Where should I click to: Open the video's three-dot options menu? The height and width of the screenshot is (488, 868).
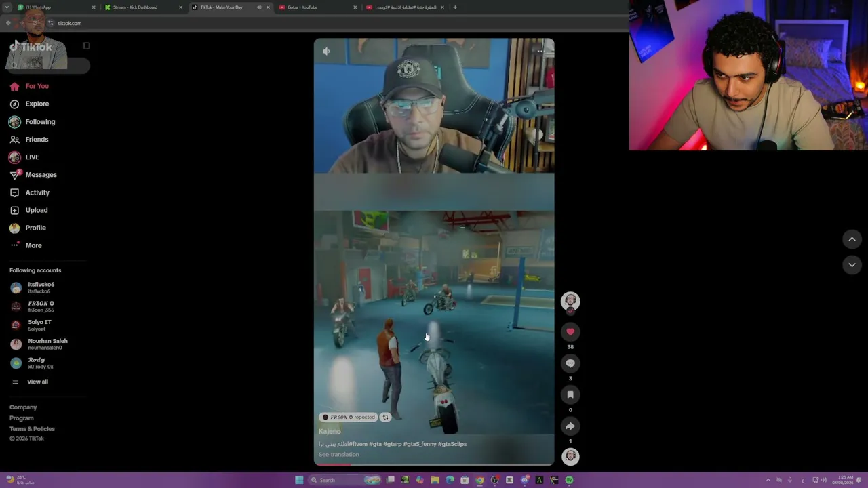tap(540, 51)
